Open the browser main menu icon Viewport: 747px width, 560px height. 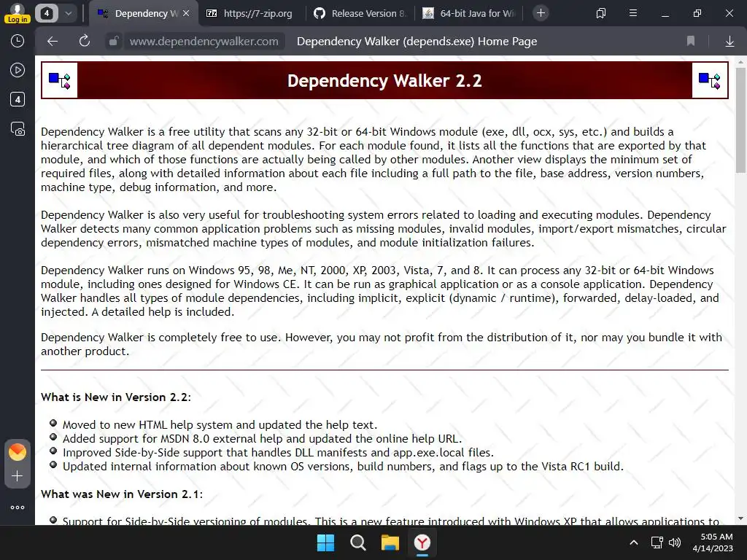(x=632, y=13)
